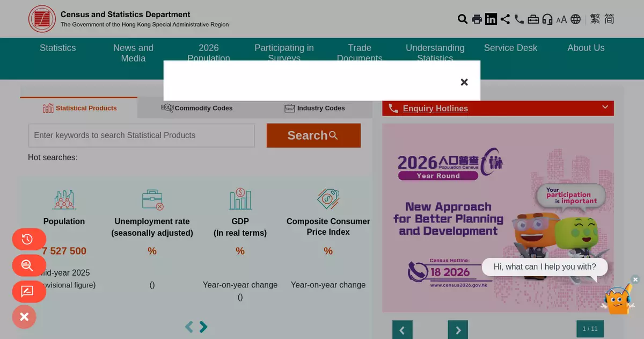Collapse the red floating button stack

(24, 317)
